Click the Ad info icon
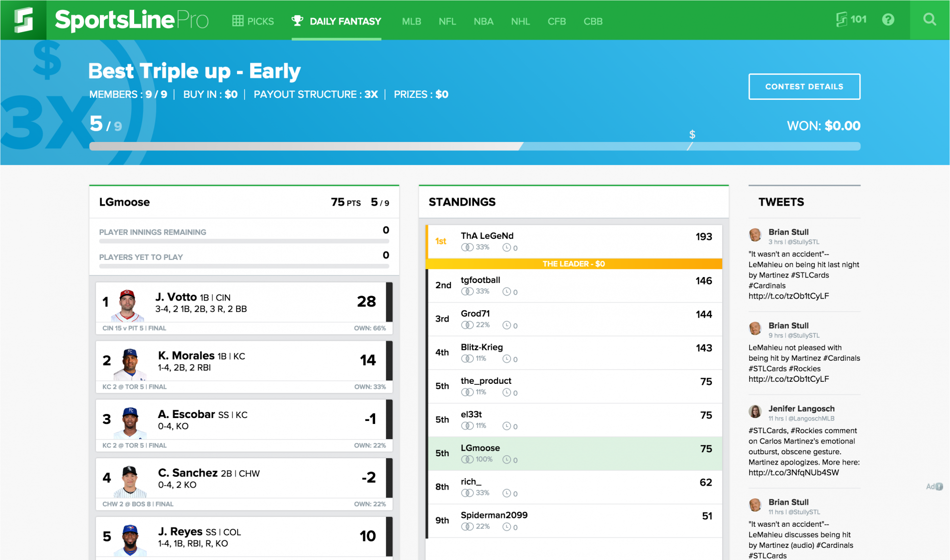 pos(939,487)
